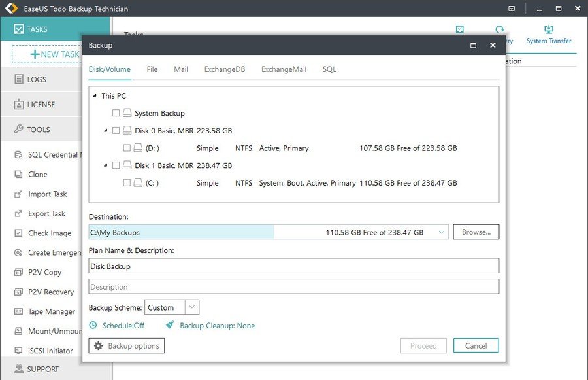The height and width of the screenshot is (380, 588).
Task: Click the Import Task icon
Action: click(18, 194)
